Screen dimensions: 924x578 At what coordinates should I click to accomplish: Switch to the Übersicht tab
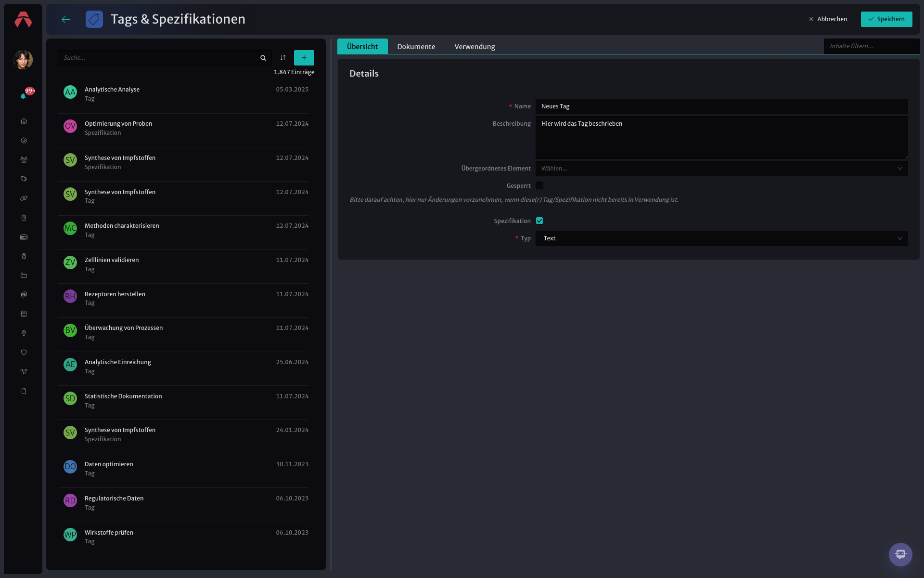point(362,46)
